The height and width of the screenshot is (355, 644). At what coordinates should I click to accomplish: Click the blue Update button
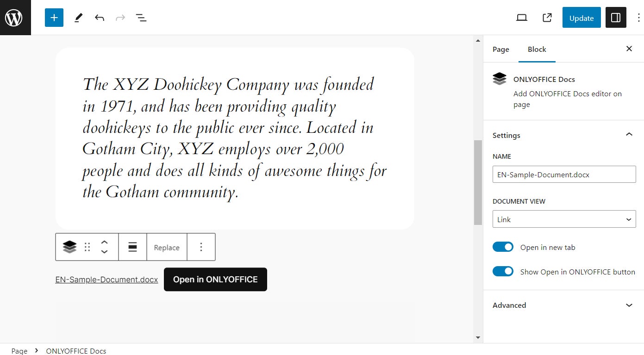click(581, 18)
